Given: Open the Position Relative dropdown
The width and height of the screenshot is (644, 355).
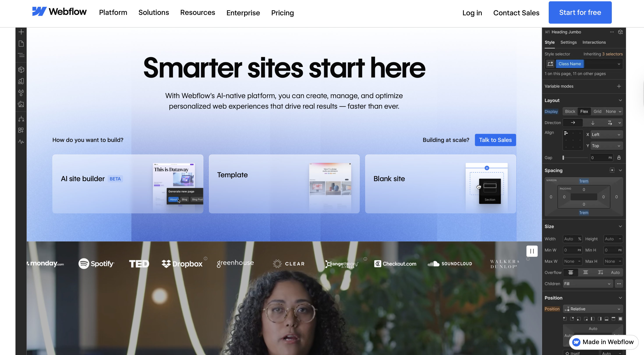Looking at the screenshot, I should pyautogui.click(x=593, y=309).
